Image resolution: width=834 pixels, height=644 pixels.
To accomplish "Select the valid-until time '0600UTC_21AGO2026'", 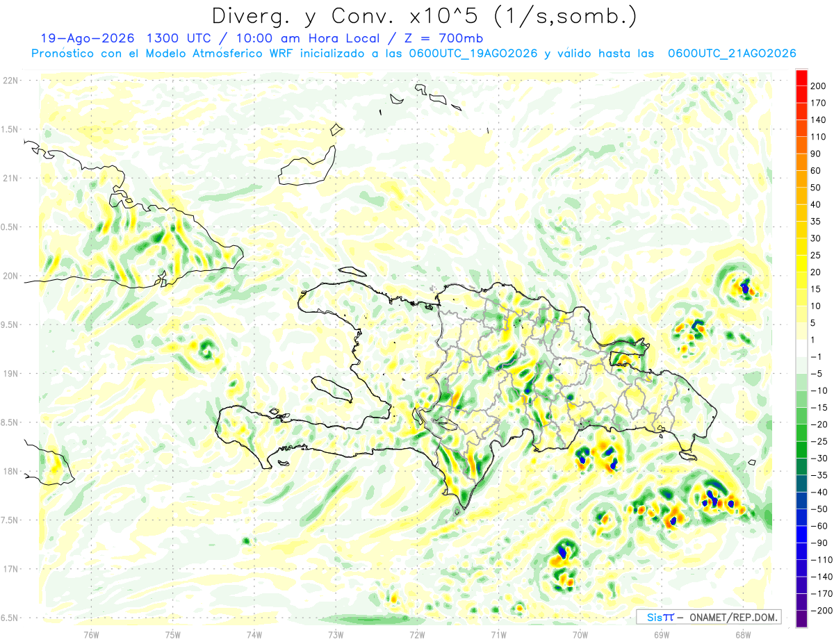I will (x=731, y=53).
